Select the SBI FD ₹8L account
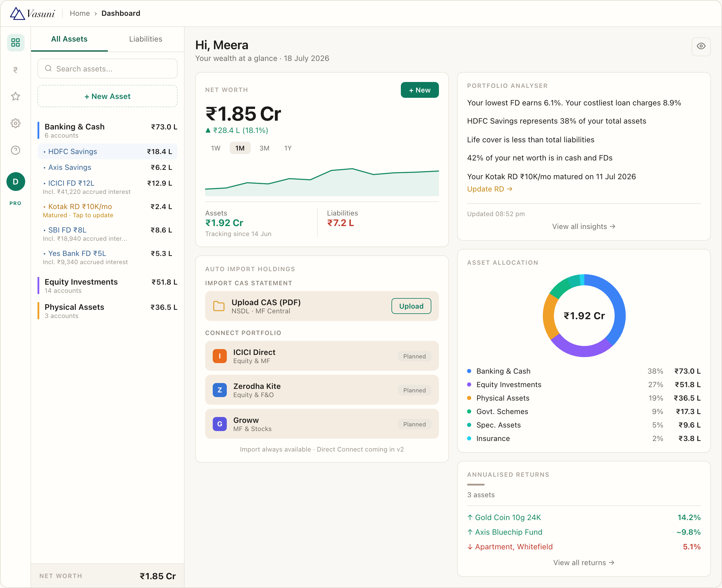Screen dimensions: 722x588 [108, 234]
